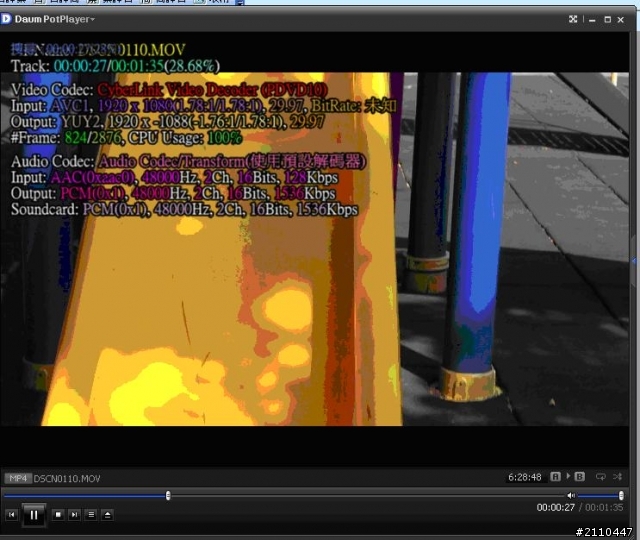Skip to the previous file
The image size is (640, 540).
[12, 515]
